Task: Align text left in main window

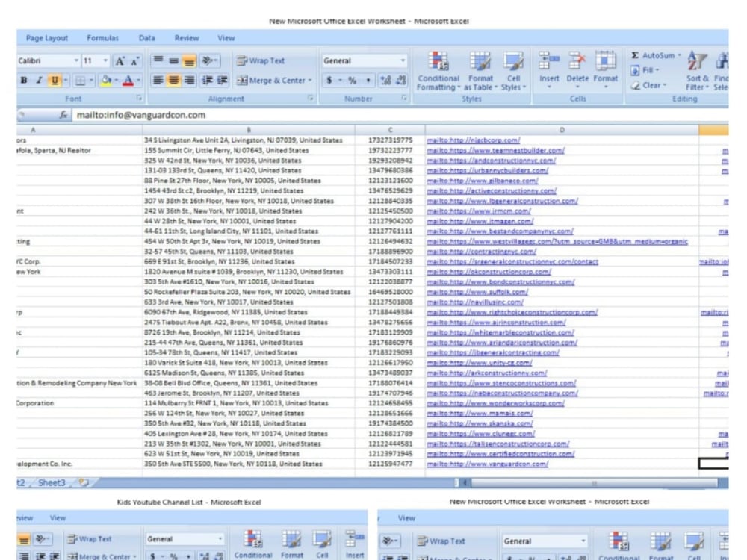Action: (x=158, y=81)
